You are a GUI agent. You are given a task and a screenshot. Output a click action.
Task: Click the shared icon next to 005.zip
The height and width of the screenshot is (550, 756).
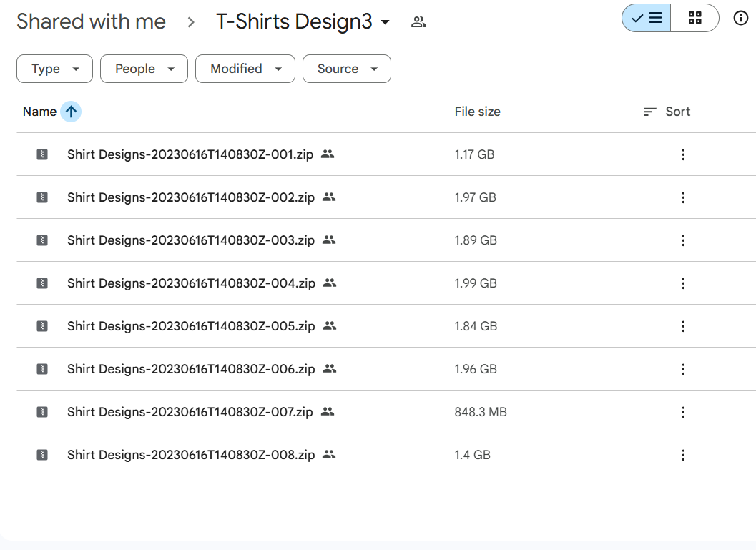coord(329,326)
